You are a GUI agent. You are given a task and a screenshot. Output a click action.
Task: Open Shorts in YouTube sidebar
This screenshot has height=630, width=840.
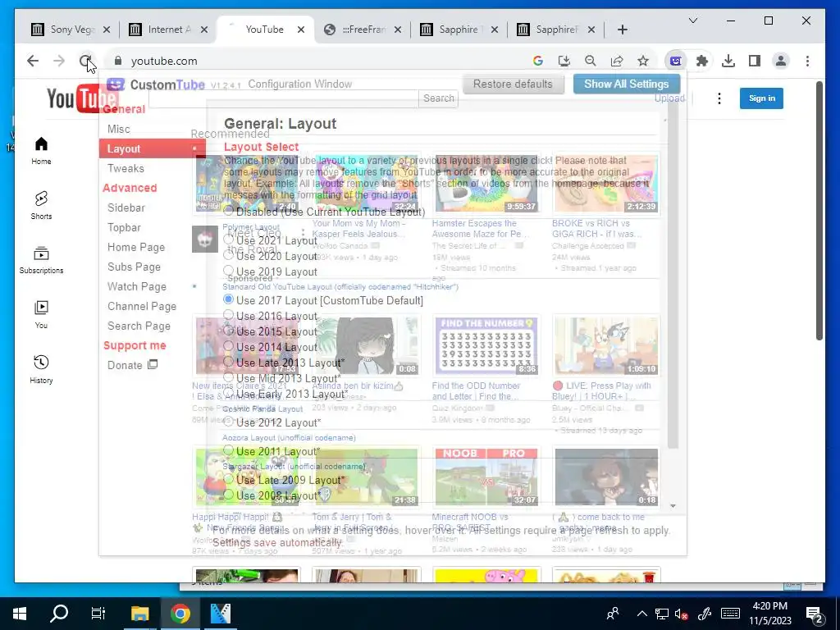[41, 205]
